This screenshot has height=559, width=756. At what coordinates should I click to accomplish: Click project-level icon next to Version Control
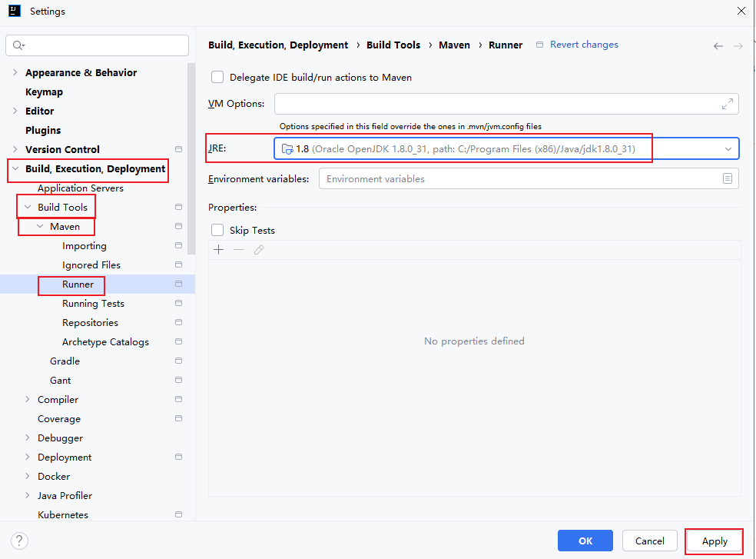click(x=178, y=149)
